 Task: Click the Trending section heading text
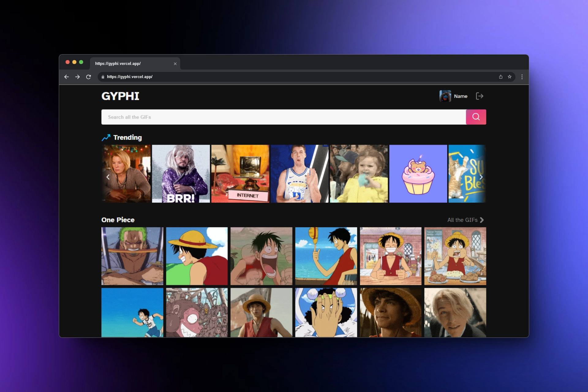pos(128,138)
